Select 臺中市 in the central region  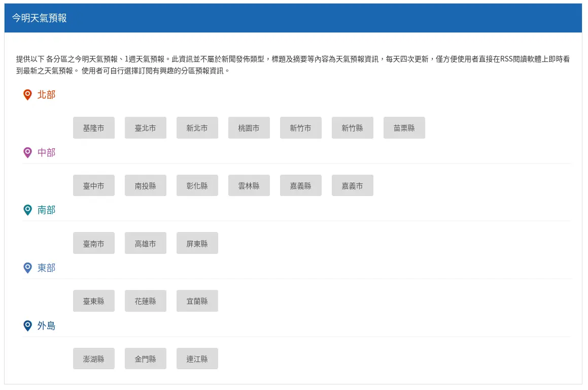(94, 186)
